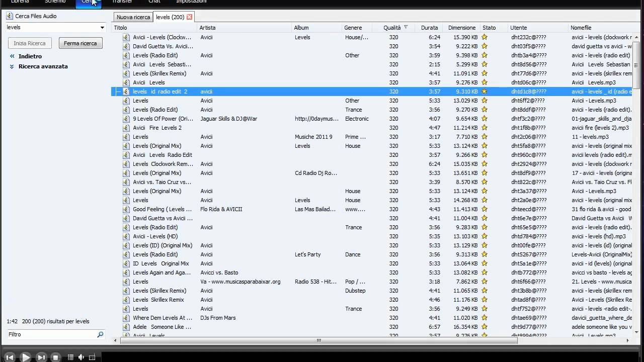Click user 'dhtd1c8@????' in highlighted row
This screenshot has height=362, width=644.
[x=529, y=92]
